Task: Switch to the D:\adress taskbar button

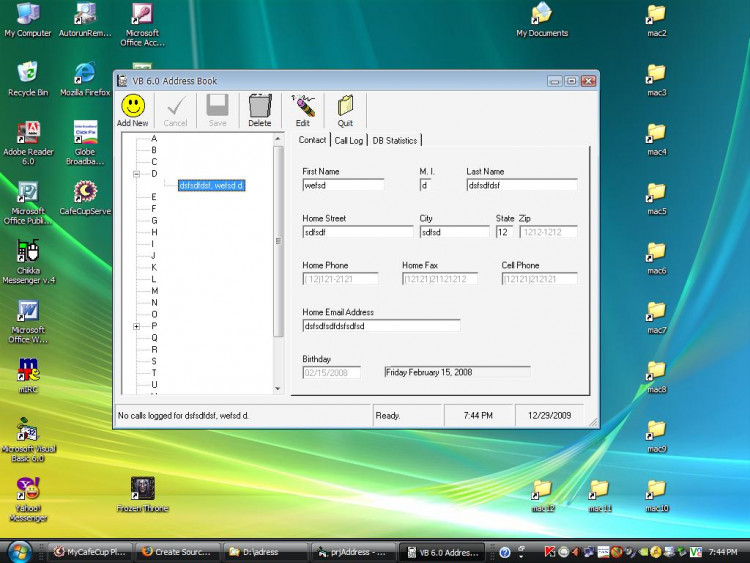Action: [265, 552]
